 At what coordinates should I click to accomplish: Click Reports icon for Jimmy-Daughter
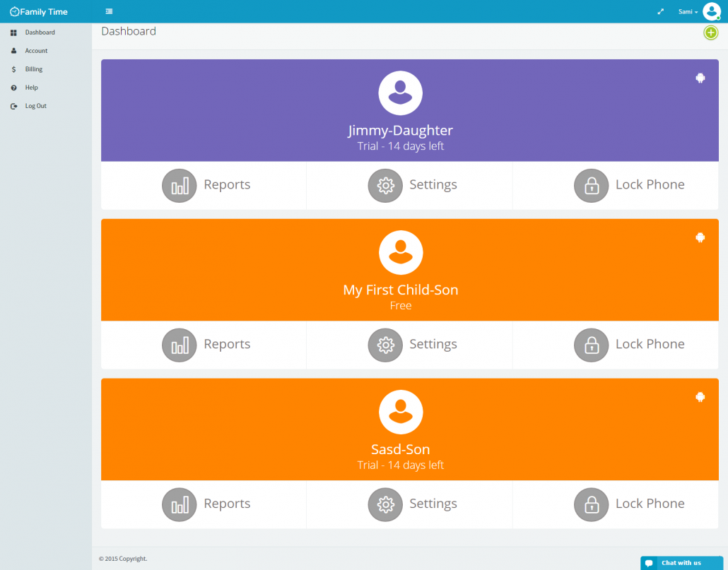click(x=180, y=186)
